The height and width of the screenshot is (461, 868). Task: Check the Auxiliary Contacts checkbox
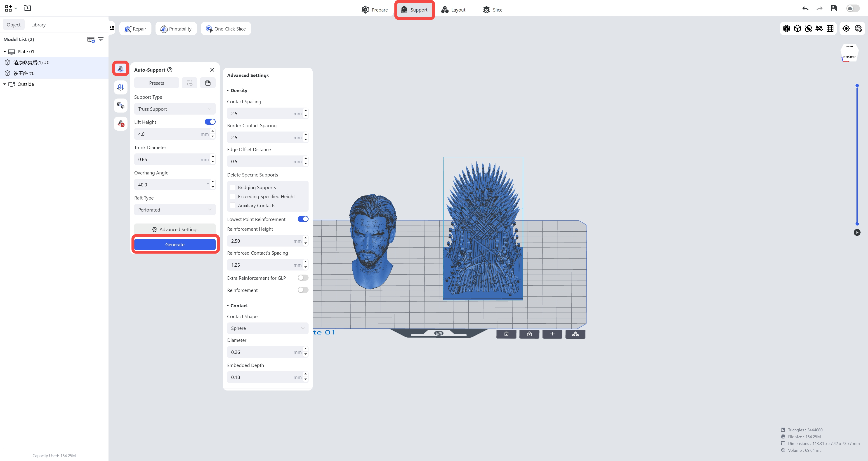point(233,205)
